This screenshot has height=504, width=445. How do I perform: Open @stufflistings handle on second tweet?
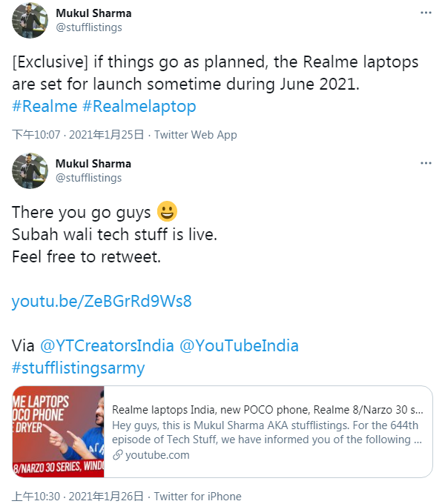click(88, 178)
